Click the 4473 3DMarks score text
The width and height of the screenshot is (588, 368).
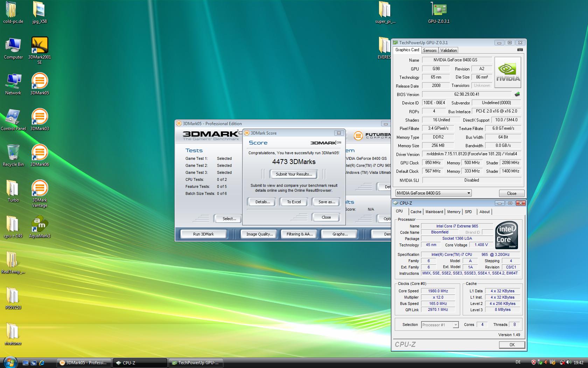point(294,162)
